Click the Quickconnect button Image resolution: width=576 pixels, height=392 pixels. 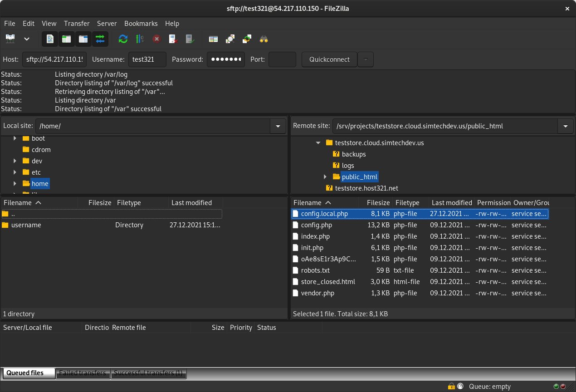tap(329, 59)
